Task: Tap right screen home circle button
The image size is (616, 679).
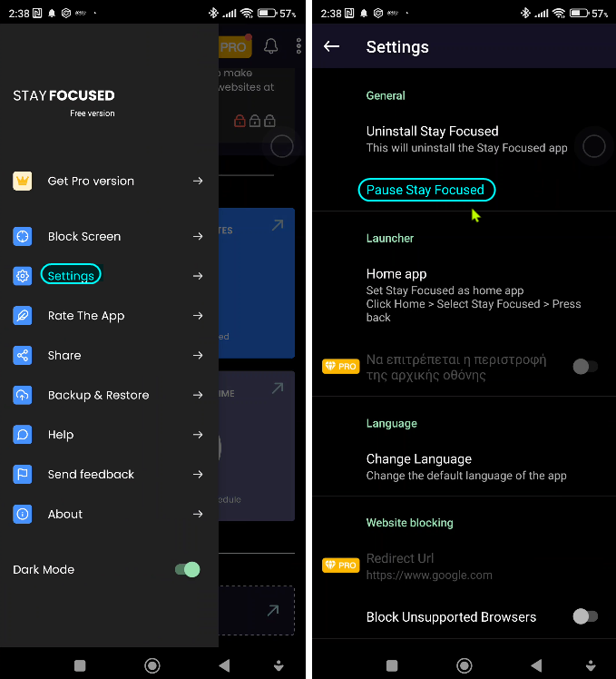Action: (464, 665)
